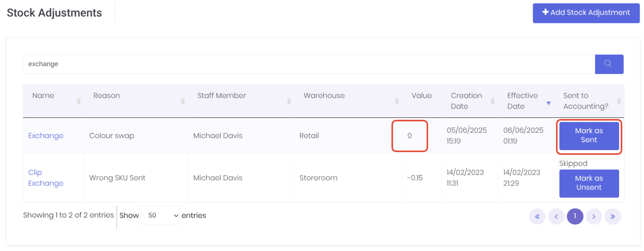Click the magnifier search button
The height and width of the screenshot is (251, 644).
click(x=609, y=64)
